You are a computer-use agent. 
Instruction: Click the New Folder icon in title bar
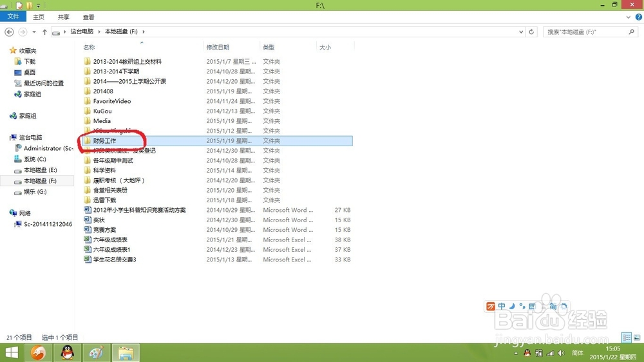[29, 5]
